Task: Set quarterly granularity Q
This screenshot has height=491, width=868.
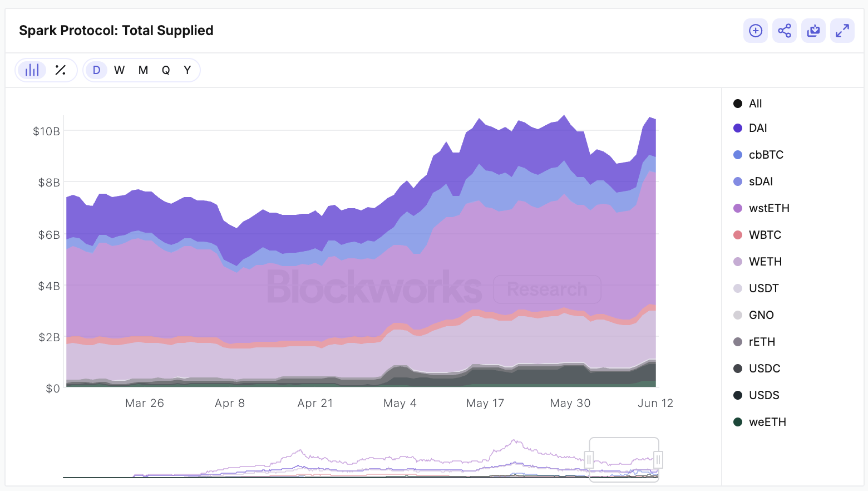Action: 166,70
